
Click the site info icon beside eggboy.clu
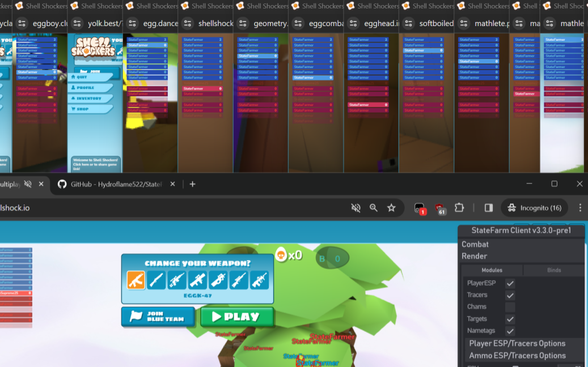[x=22, y=24]
